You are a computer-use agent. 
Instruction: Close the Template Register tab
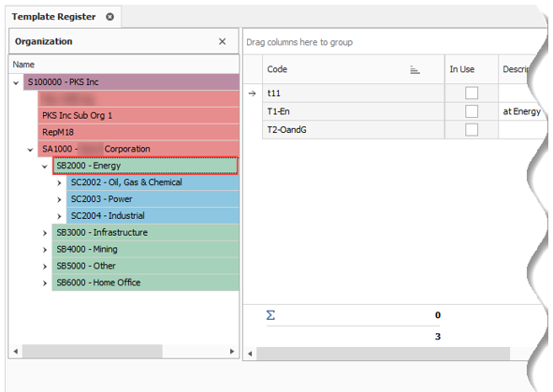click(x=110, y=17)
